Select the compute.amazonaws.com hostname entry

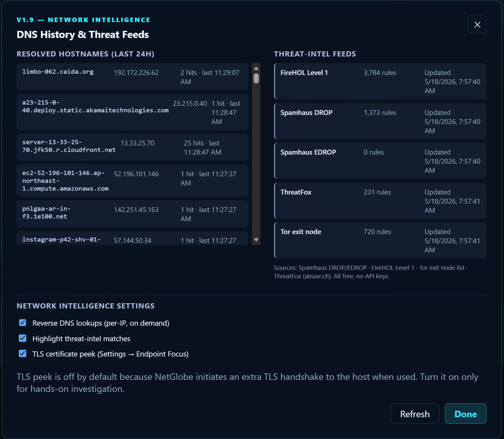pyautogui.click(x=65, y=181)
